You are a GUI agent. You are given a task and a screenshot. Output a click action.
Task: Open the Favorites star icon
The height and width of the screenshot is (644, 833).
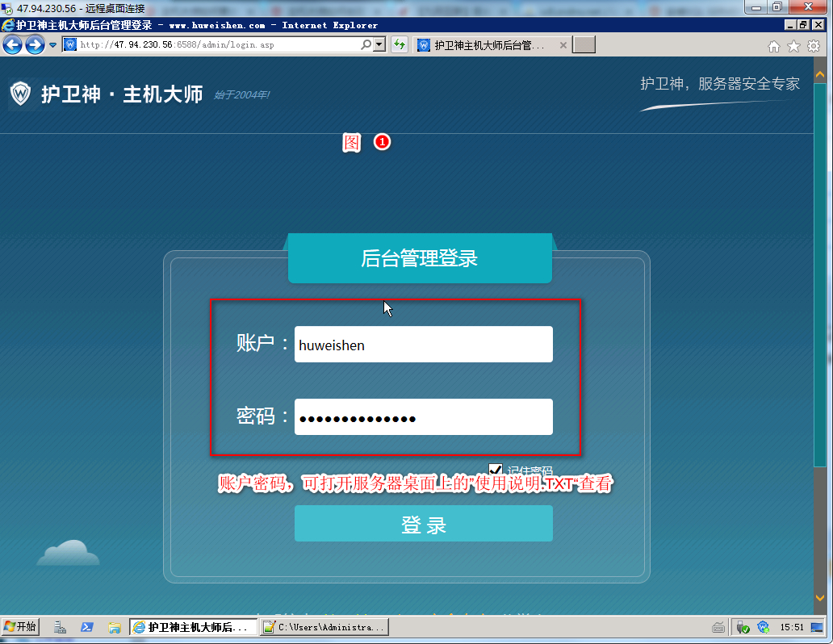tap(793, 47)
